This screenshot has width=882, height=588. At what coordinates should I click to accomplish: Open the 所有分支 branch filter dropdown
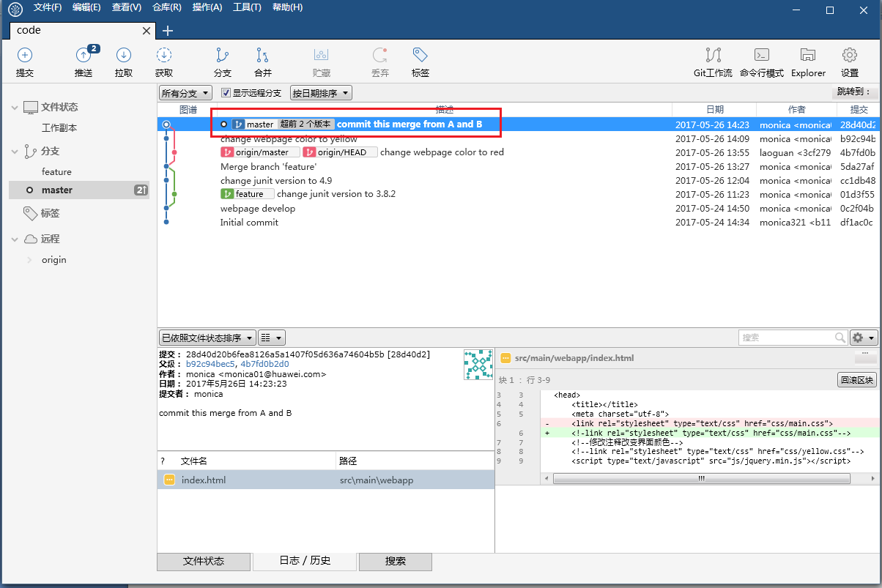point(185,93)
